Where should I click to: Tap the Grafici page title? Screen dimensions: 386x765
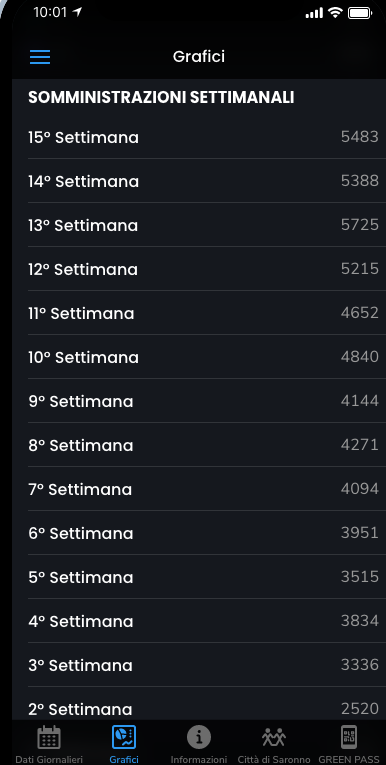(199, 57)
